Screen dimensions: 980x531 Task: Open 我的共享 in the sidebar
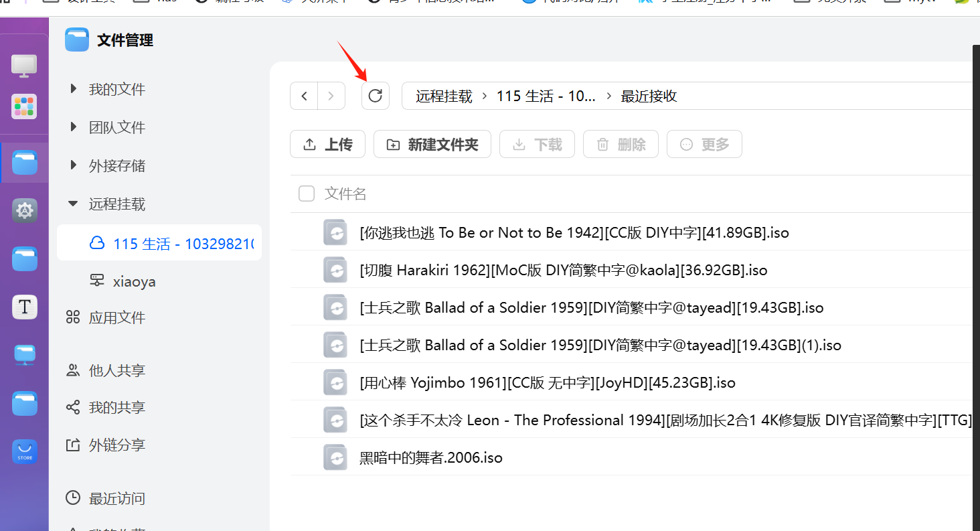[x=117, y=407]
